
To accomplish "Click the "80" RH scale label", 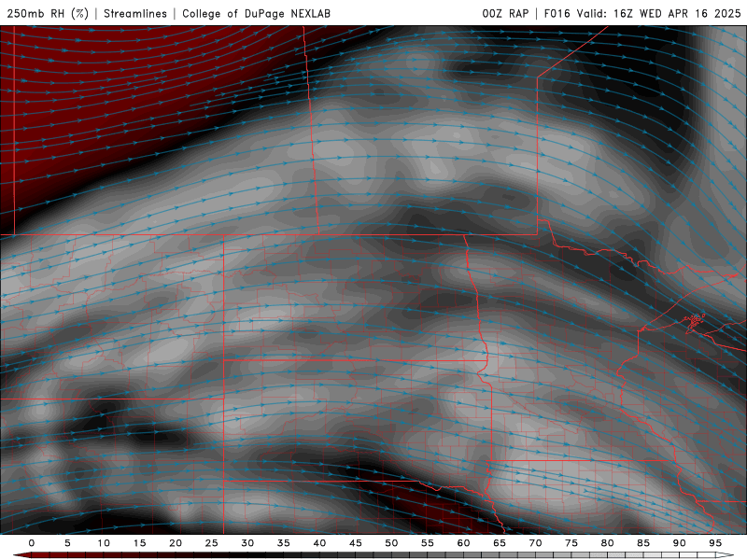I will tap(608, 543).
